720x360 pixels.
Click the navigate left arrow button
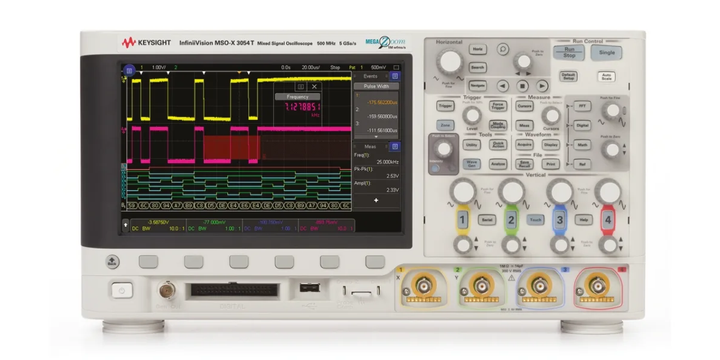pos(503,85)
